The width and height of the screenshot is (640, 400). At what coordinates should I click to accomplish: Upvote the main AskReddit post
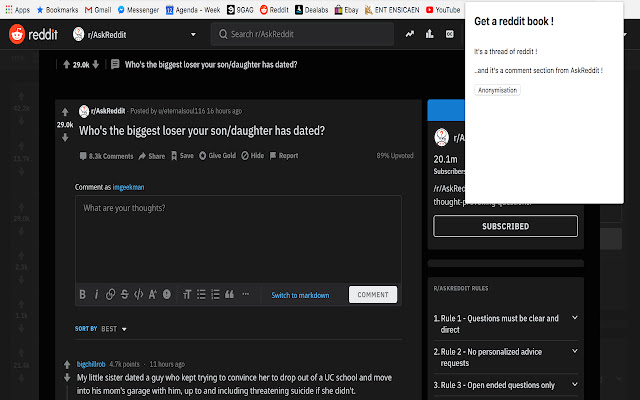click(65, 112)
